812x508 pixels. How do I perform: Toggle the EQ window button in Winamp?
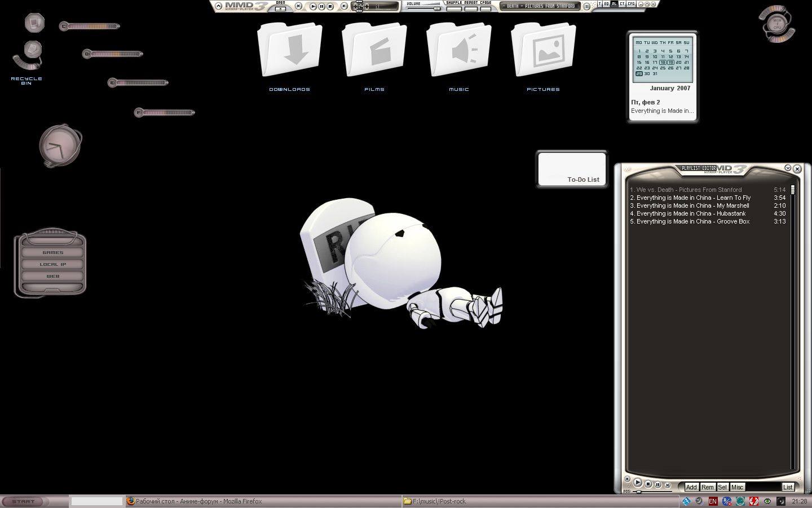[x=607, y=4]
